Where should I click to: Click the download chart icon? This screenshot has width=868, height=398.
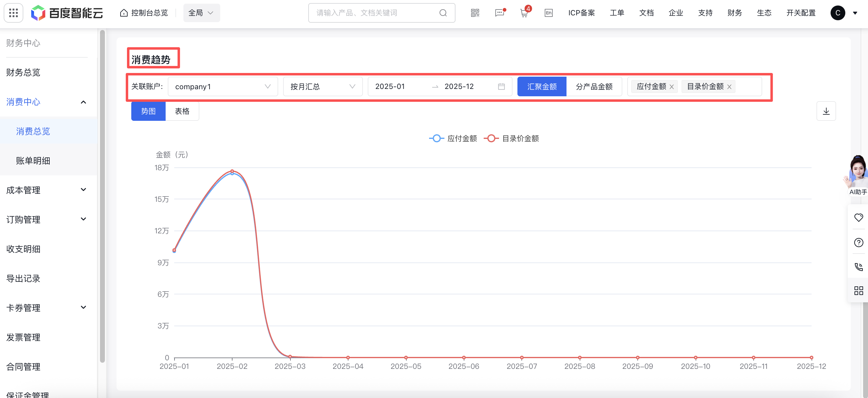click(826, 111)
